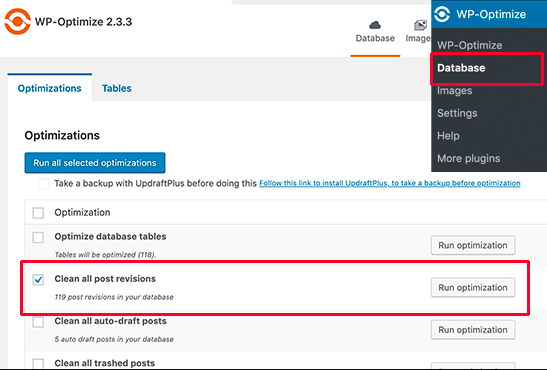Viewport: 547px width, 370px height.
Task: Tick the Take a backup with UpdraftPlus checkbox
Action: pyautogui.click(x=44, y=183)
